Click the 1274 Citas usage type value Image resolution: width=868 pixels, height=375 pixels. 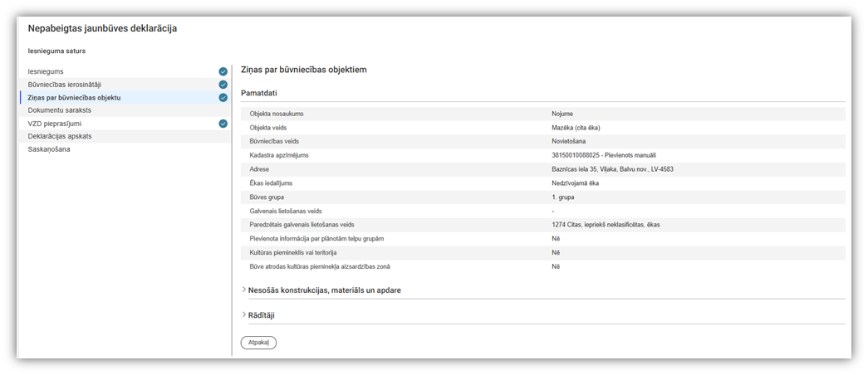(x=606, y=225)
